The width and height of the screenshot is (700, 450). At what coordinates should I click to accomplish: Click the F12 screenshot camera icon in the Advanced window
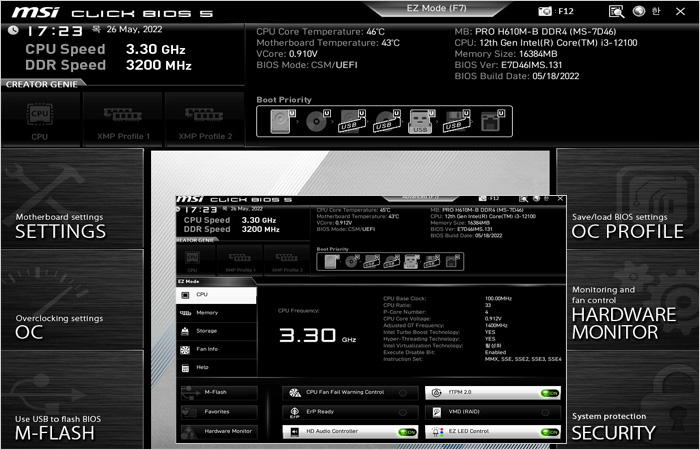[x=545, y=11]
